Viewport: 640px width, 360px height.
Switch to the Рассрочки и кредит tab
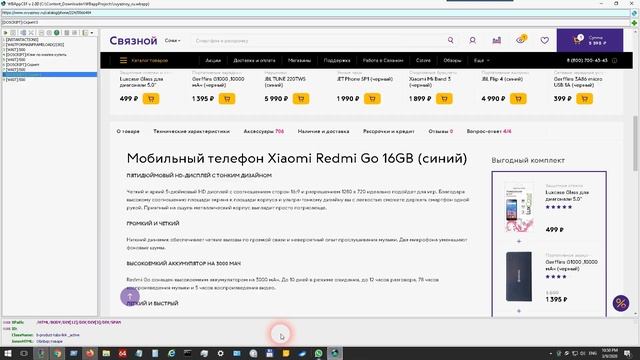coord(389,131)
